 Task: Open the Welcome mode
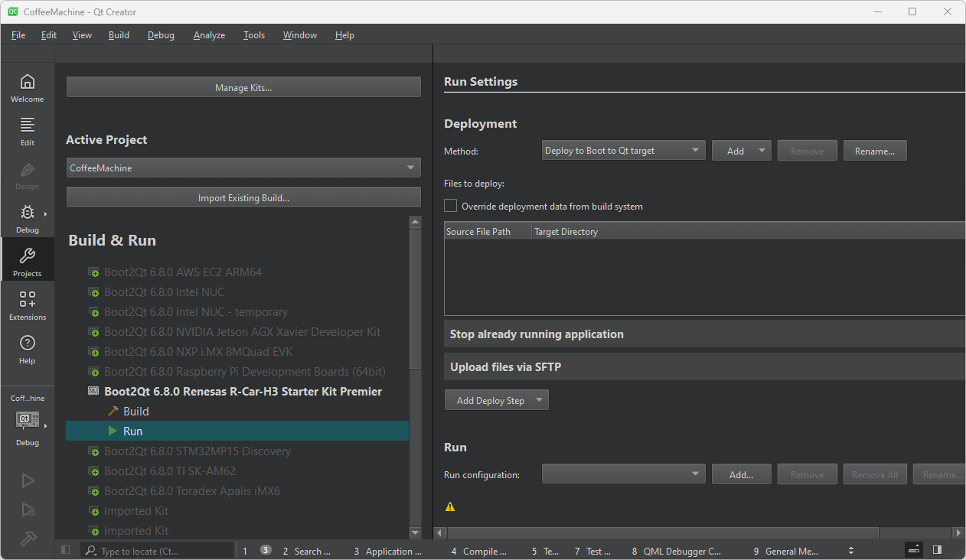[x=27, y=88]
